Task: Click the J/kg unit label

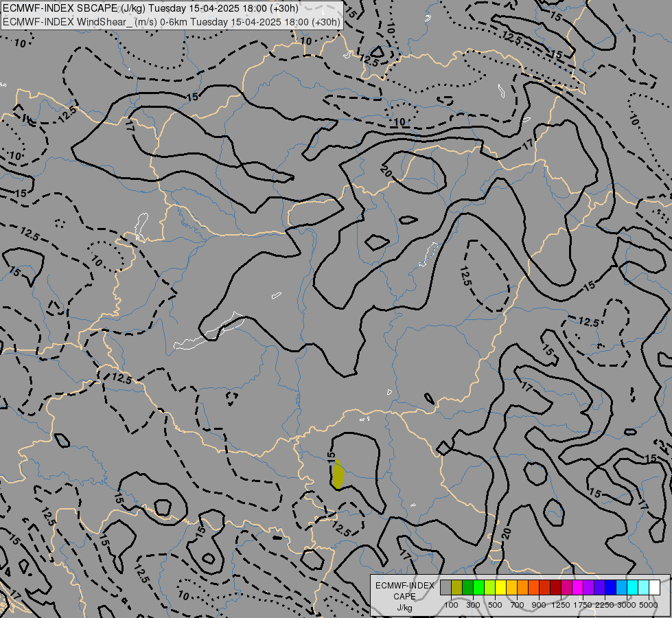Action: pyautogui.click(x=404, y=608)
